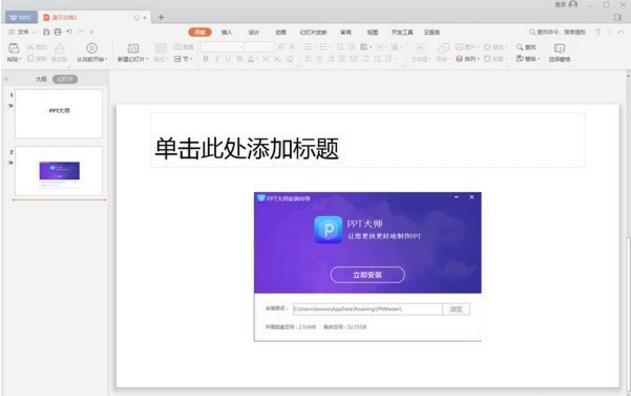Screen dimensions: 631x396
Task: Click the Undo arrow icon
Action: 69,32
